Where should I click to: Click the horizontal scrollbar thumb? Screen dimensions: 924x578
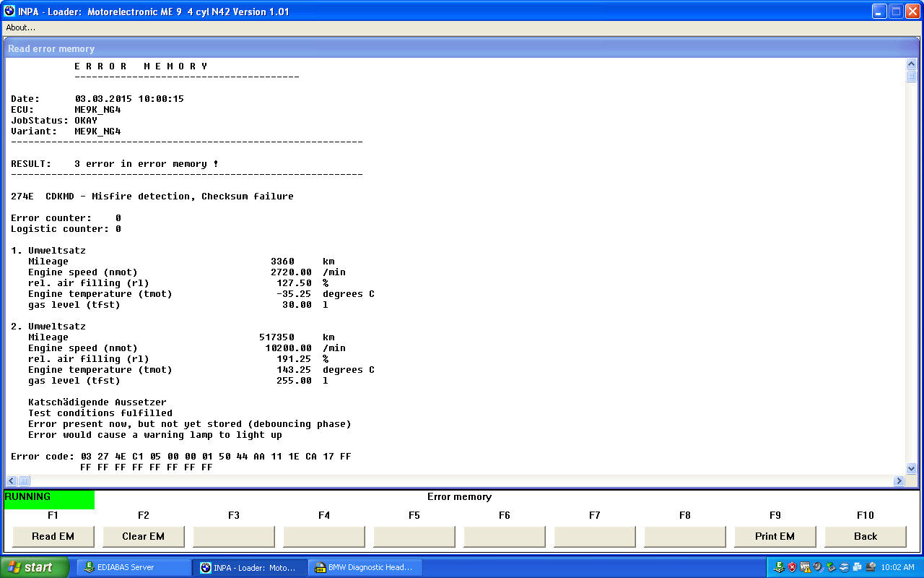pyautogui.click(x=24, y=480)
